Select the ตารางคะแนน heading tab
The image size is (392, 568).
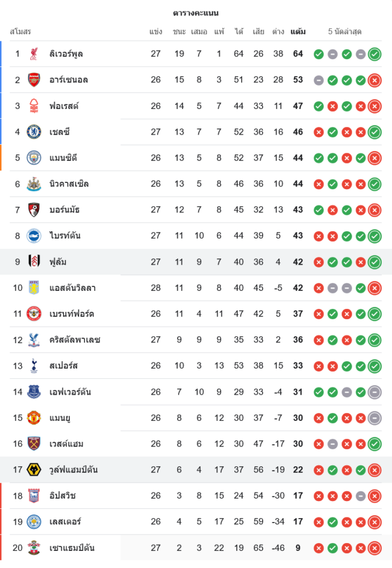click(x=196, y=13)
